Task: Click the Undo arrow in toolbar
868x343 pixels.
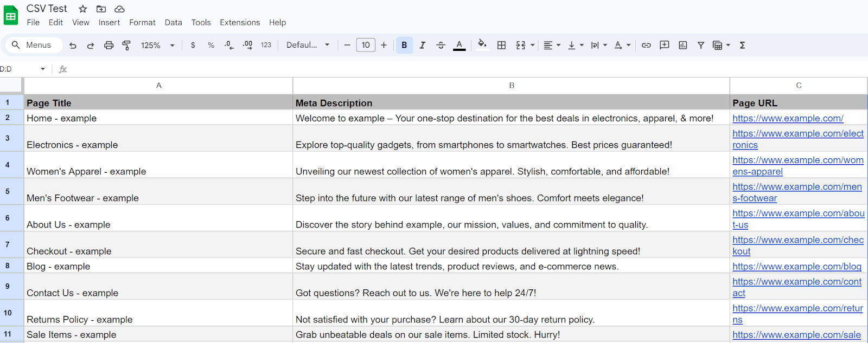Action: (x=73, y=46)
